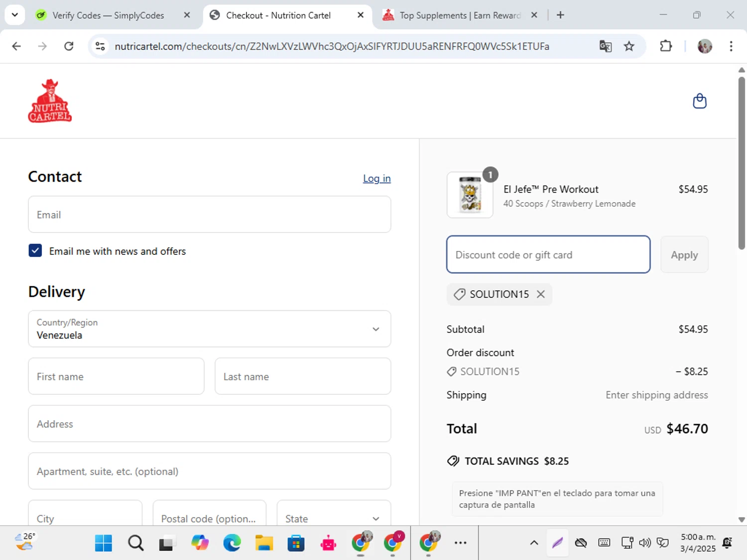Open the State dropdown

(334, 513)
